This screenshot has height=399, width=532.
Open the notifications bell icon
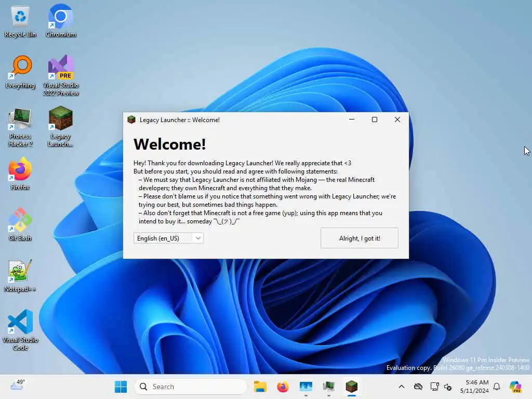(x=497, y=387)
